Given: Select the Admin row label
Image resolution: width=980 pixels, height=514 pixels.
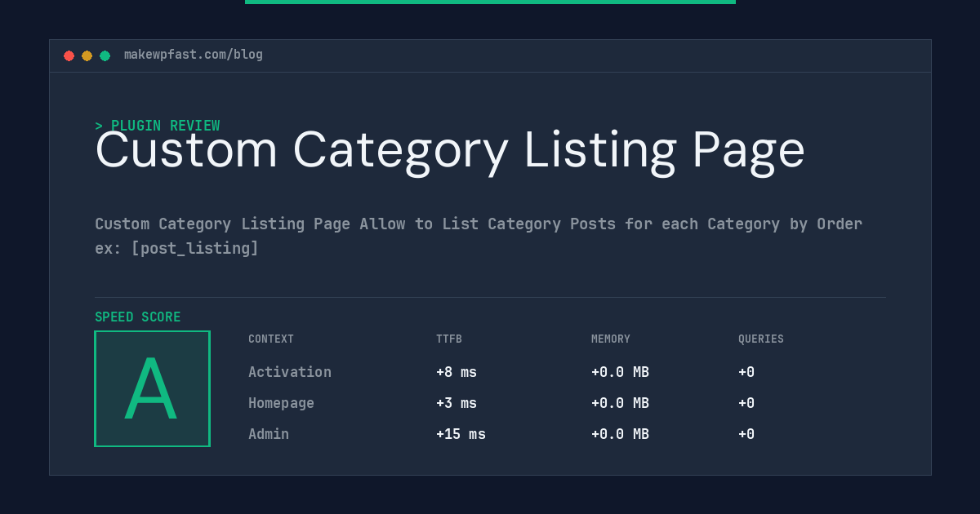Looking at the screenshot, I should click(269, 434).
